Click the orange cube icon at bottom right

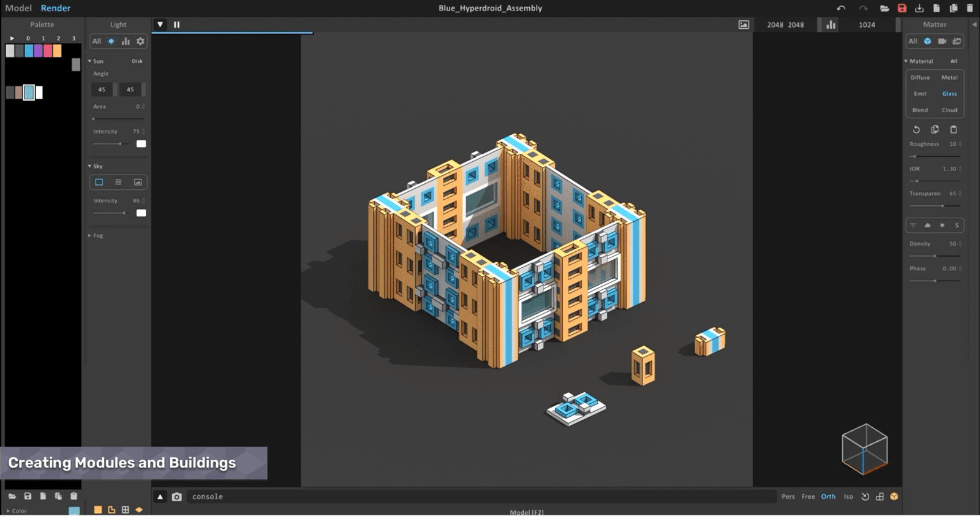894,496
